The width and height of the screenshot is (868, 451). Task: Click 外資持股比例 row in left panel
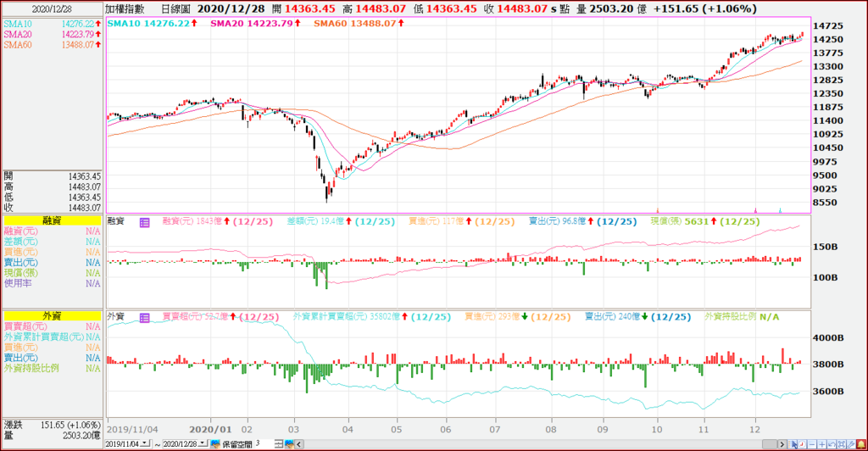point(52,368)
